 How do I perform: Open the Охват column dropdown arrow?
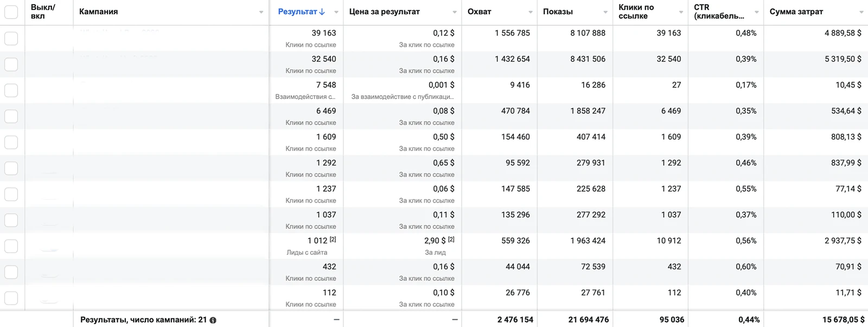point(531,12)
